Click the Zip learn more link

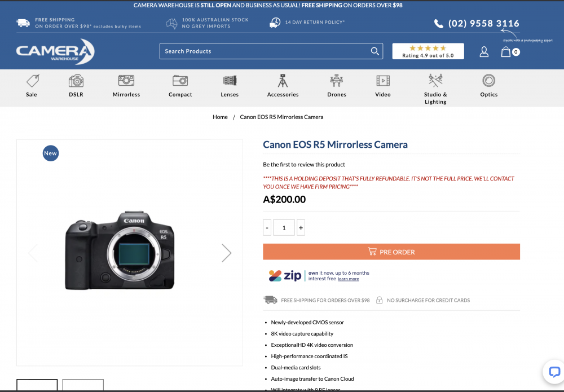click(348, 279)
